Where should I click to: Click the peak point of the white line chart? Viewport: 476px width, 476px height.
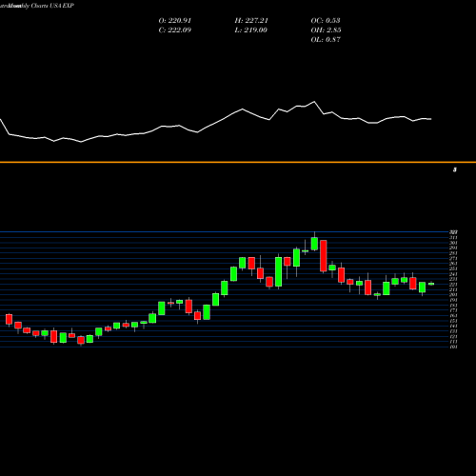tap(314, 102)
